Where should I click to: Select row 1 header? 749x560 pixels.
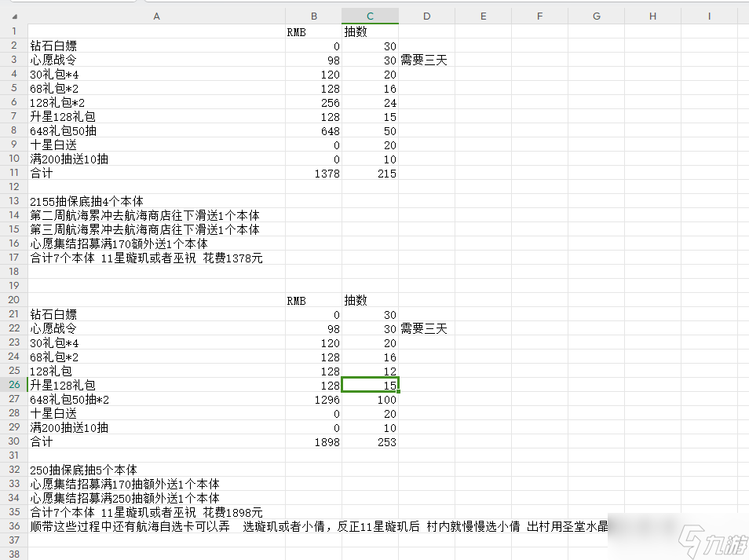pos(14,31)
